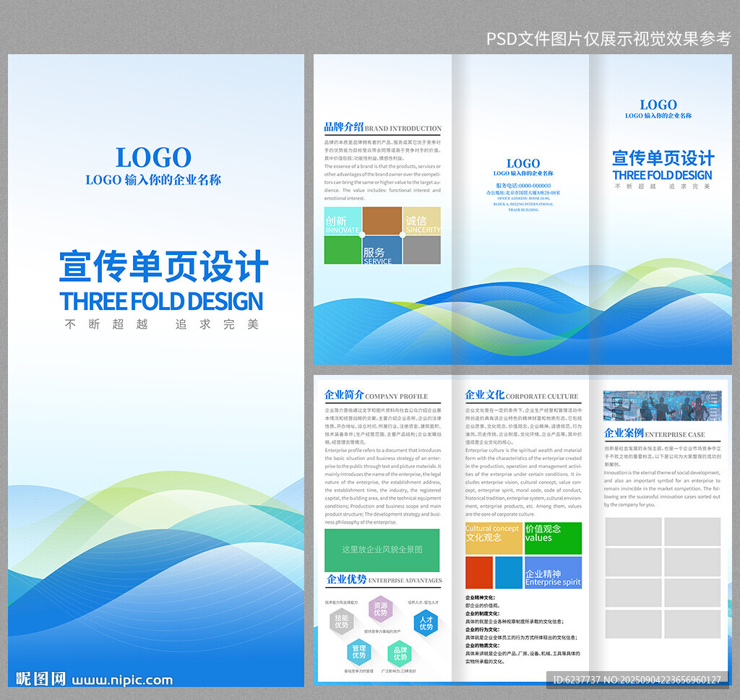
Task: Select the 企业优势 ENTERPRISE ADVANTAGES heading
Action: point(384,579)
